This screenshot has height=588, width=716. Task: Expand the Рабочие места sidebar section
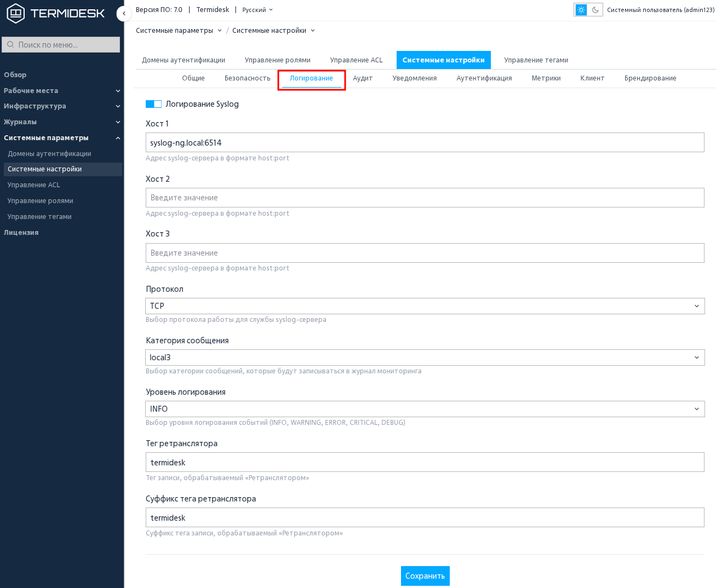tap(61, 90)
